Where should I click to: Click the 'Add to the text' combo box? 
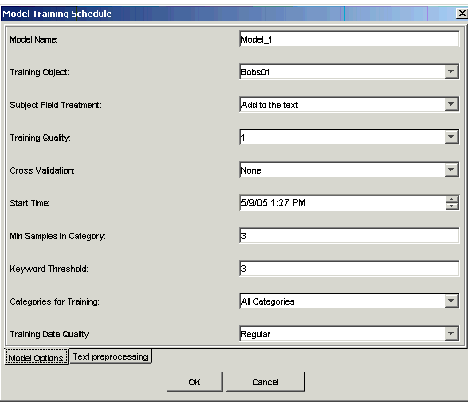[349, 105]
